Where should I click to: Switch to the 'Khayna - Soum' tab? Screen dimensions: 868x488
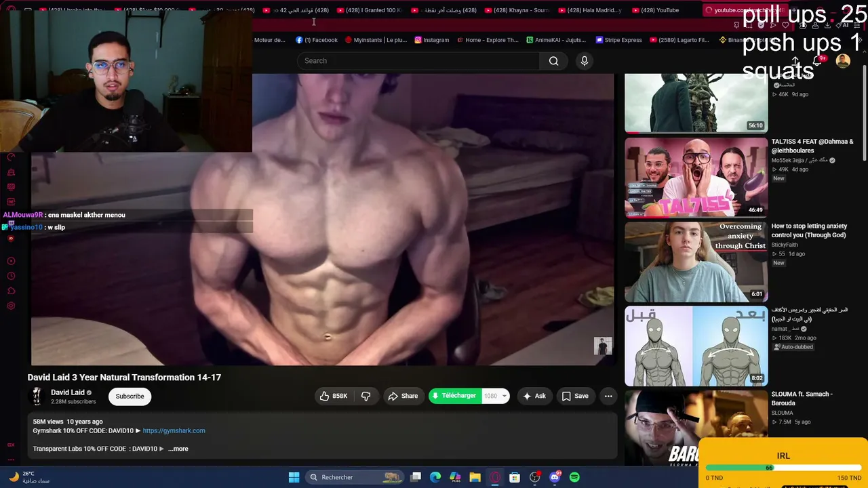click(x=519, y=10)
